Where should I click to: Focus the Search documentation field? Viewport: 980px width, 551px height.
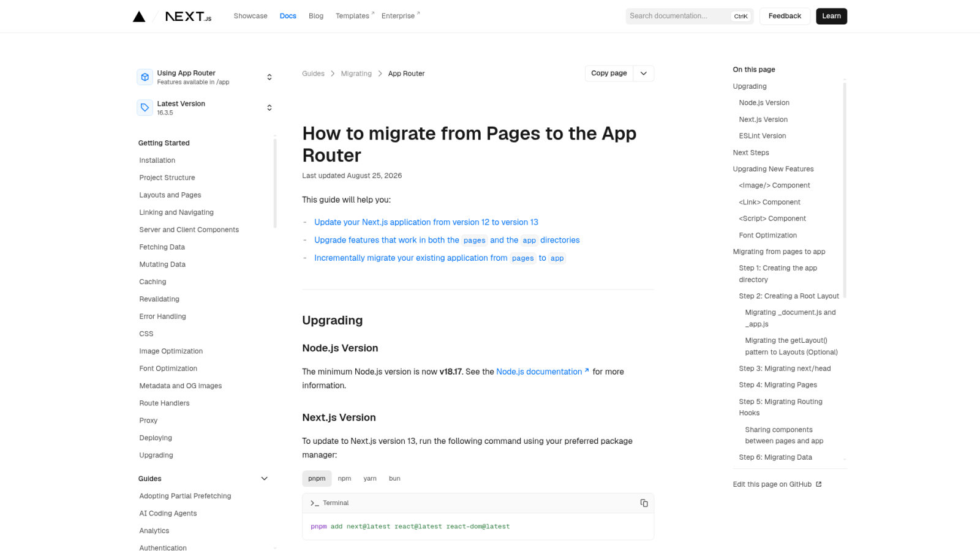click(689, 16)
